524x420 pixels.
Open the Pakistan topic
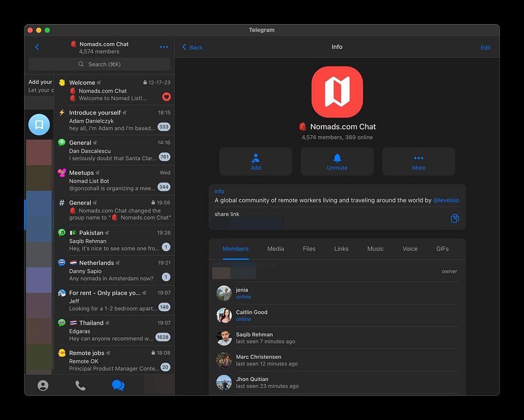click(114, 241)
